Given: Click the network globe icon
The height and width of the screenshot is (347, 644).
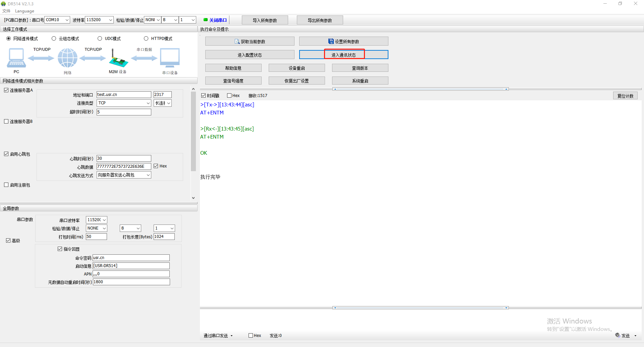Looking at the screenshot, I should (67, 58).
